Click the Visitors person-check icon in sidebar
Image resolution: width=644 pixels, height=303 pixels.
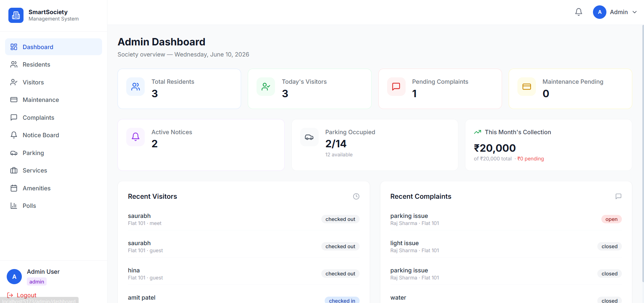14,82
